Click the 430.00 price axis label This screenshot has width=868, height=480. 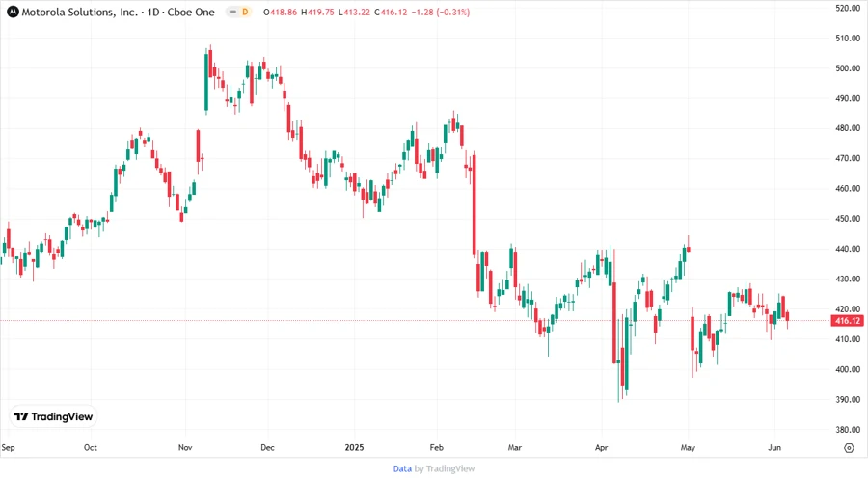click(x=848, y=279)
